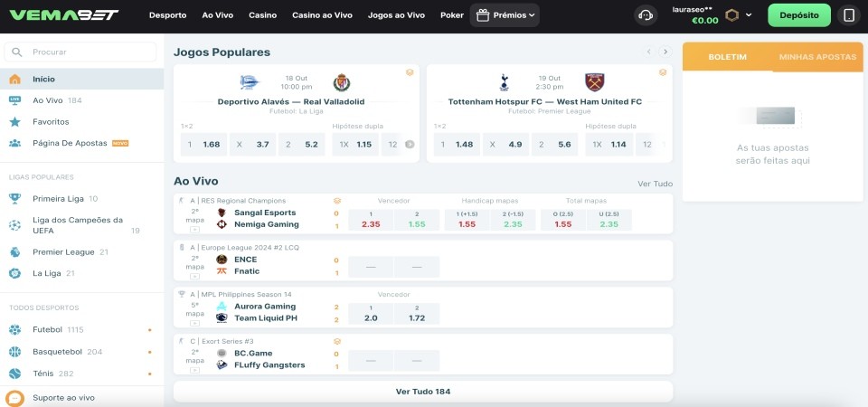Bet on Nemiga Gaming winner at 1.55
Image resolution: width=868 pixels, height=407 pixels.
[x=417, y=220]
